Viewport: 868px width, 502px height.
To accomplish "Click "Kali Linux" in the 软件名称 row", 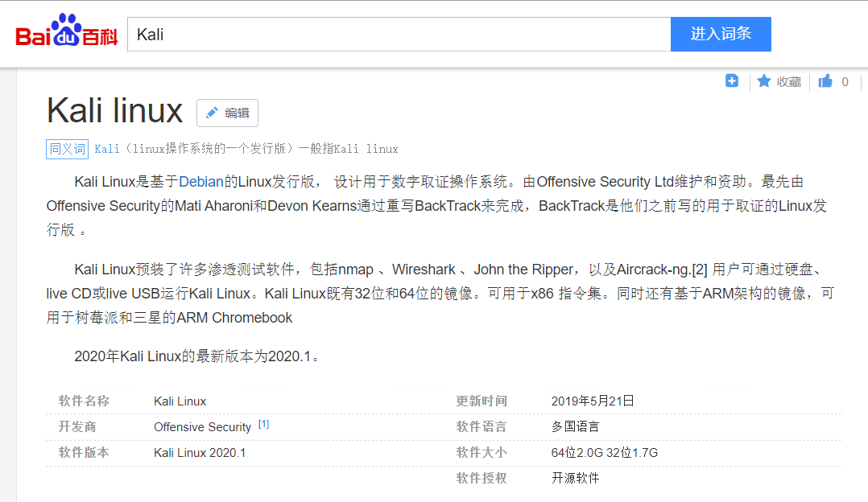I will point(179,401).
